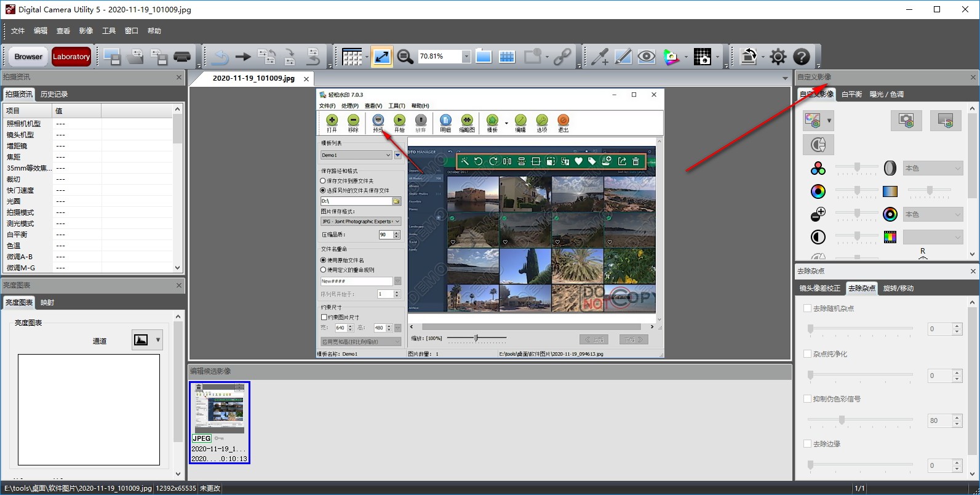Click the 抑制伪色彩信号 slider
Image resolution: width=980 pixels, height=495 pixels.
[x=860, y=420]
